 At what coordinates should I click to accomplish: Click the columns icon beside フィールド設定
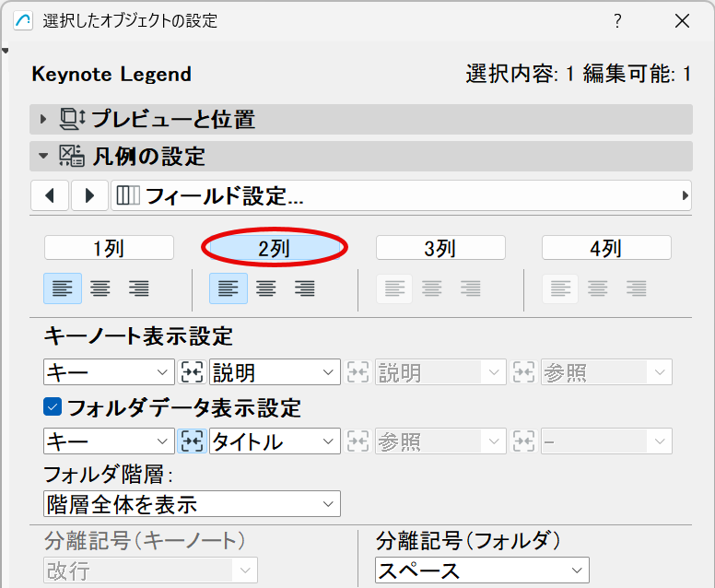(x=128, y=195)
